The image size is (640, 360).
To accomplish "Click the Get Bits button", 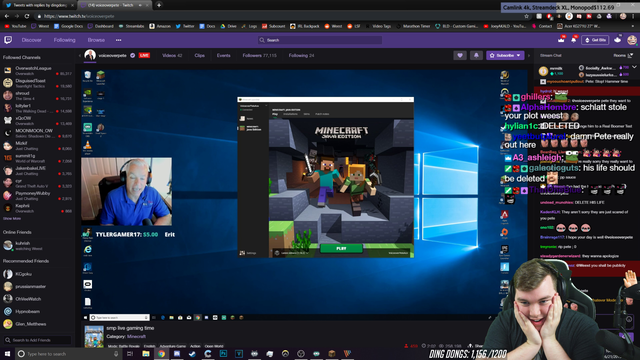I will tap(596, 40).
